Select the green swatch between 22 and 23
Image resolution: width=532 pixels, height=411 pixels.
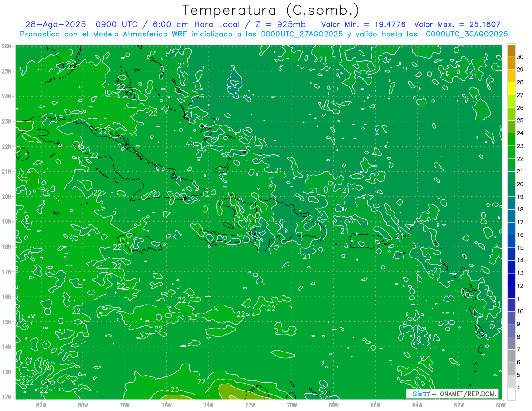click(x=511, y=152)
